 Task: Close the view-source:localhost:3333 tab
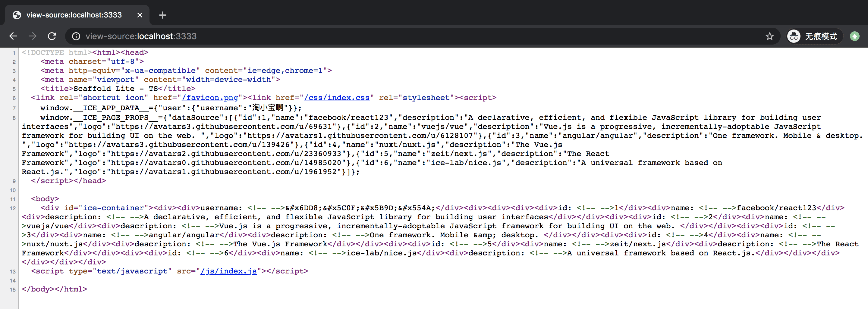(x=140, y=15)
